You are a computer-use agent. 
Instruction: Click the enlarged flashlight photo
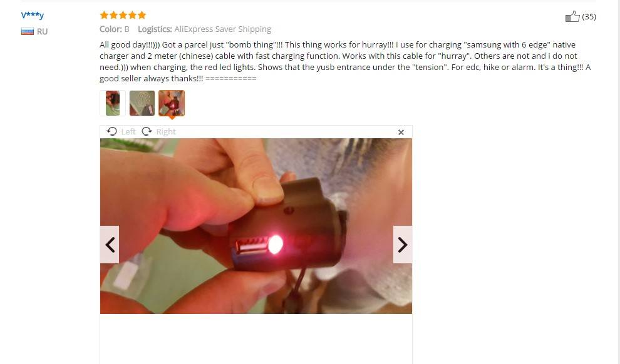(x=256, y=226)
